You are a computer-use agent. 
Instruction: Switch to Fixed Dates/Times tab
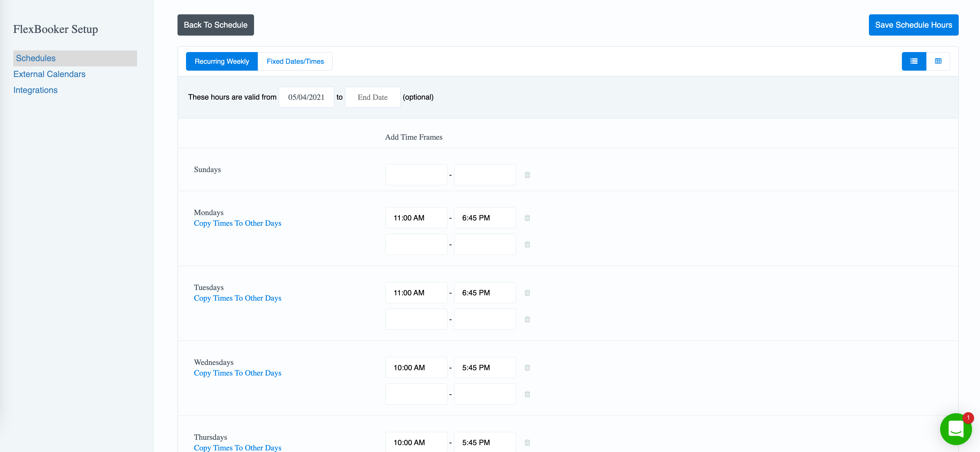coord(295,61)
